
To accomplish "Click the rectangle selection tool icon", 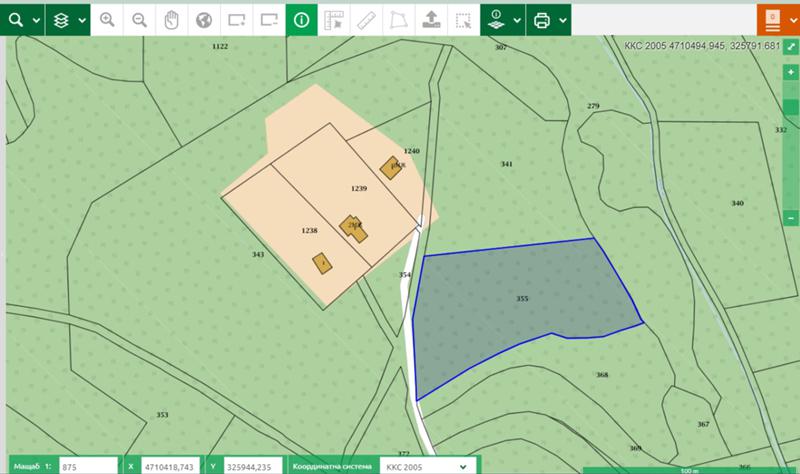I will pos(462,20).
